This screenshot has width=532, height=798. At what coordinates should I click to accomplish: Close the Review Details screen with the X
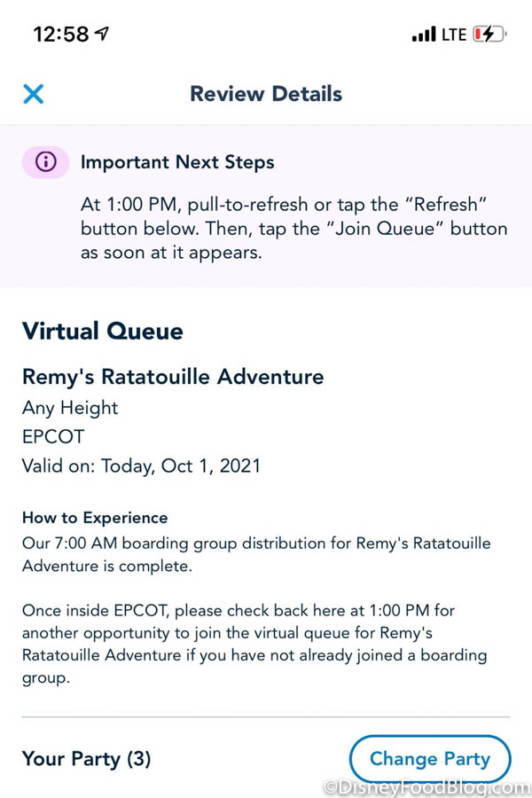click(x=34, y=94)
